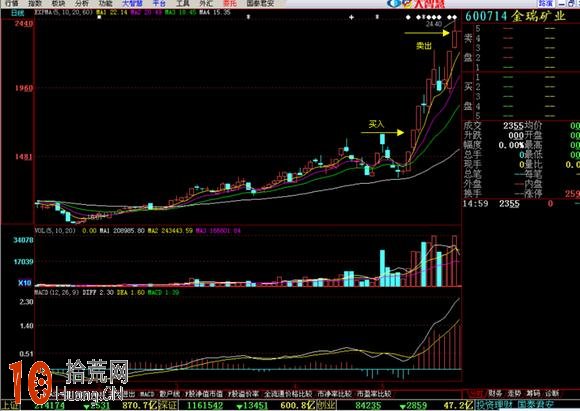The image size is (580, 411).
Task: Switch to the 诊断 tab at bottom right
Action: tap(552, 394)
